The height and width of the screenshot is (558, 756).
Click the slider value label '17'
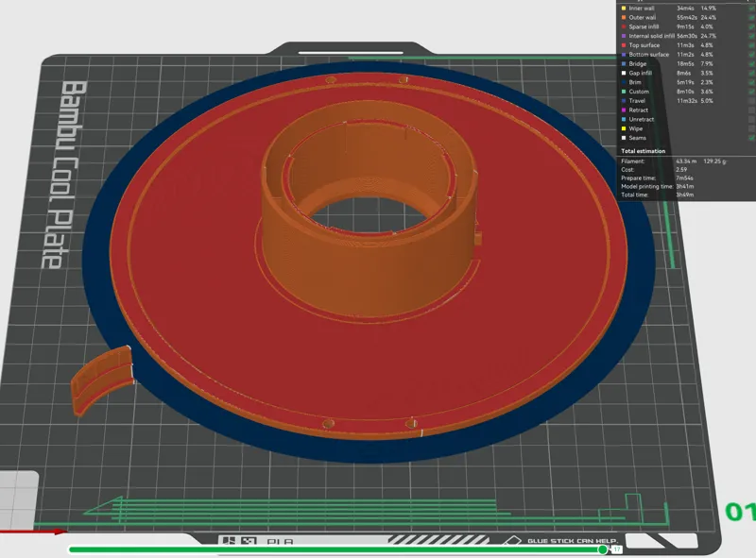pos(617,550)
